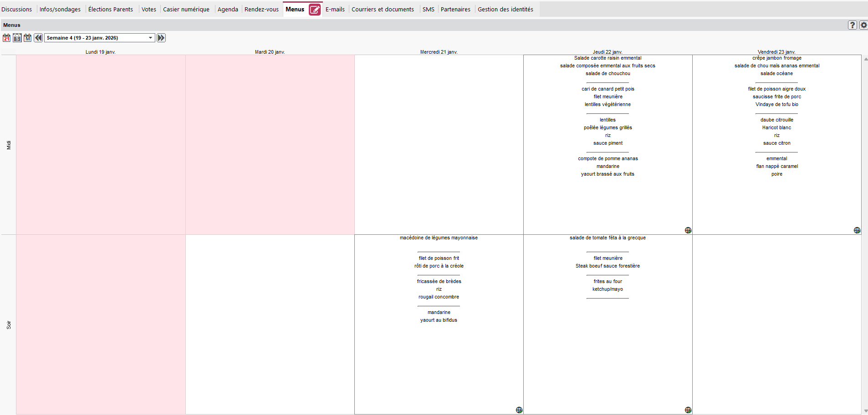Image resolution: width=868 pixels, height=415 pixels.
Task: Click globe icon in Mercredi soir menu cell
Action: pos(519,410)
